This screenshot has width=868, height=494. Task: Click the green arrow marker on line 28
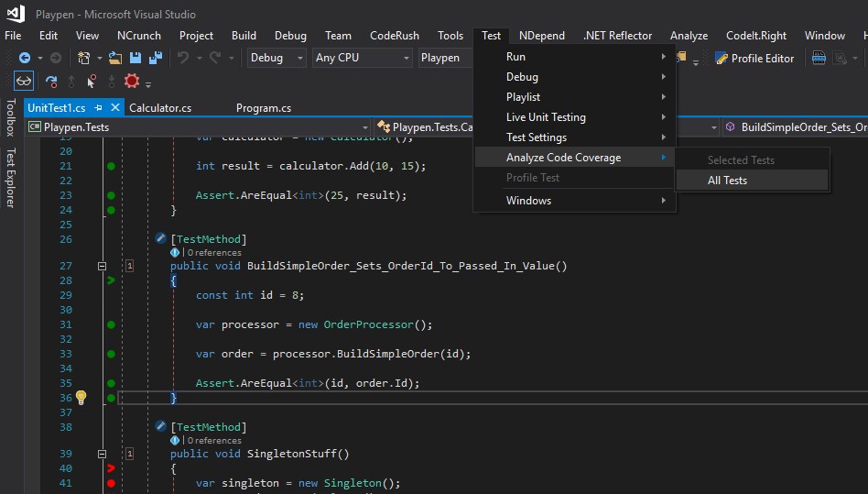click(x=111, y=280)
